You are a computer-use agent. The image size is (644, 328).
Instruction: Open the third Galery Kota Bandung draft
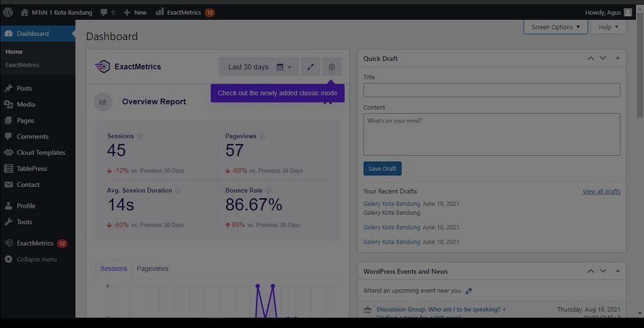[x=392, y=242]
